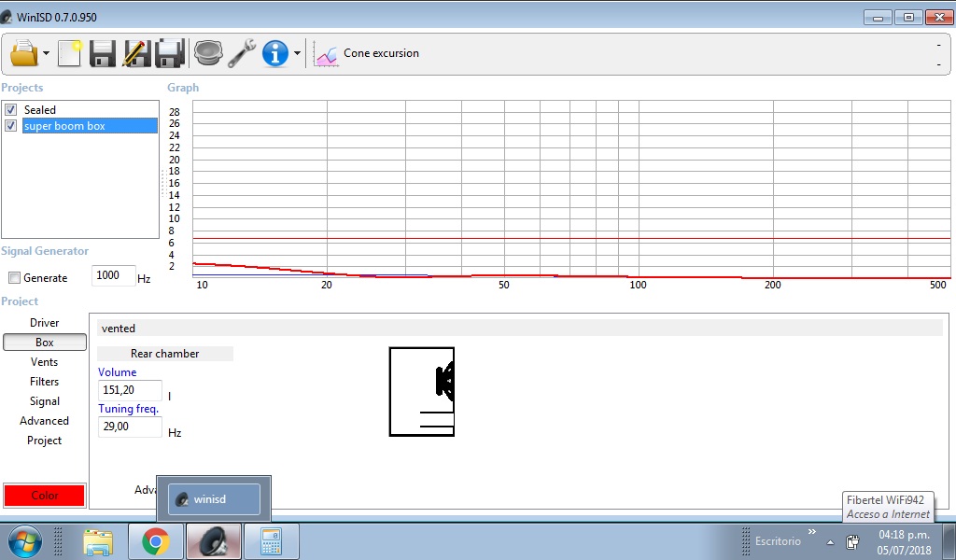The width and height of the screenshot is (956, 560).
Task: Open the vented box type dropdown
Action: [519, 328]
